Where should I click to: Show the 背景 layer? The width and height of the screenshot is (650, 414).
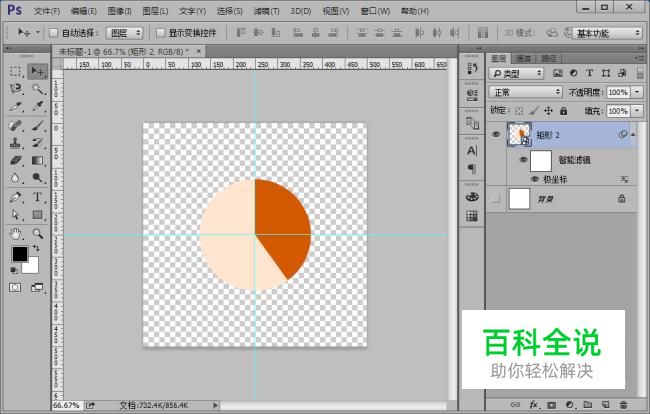(x=496, y=199)
